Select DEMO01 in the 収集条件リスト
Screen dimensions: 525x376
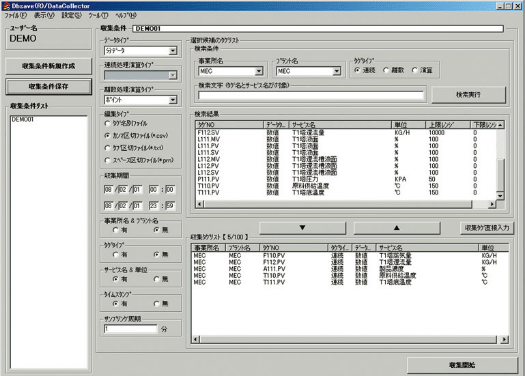[23, 120]
